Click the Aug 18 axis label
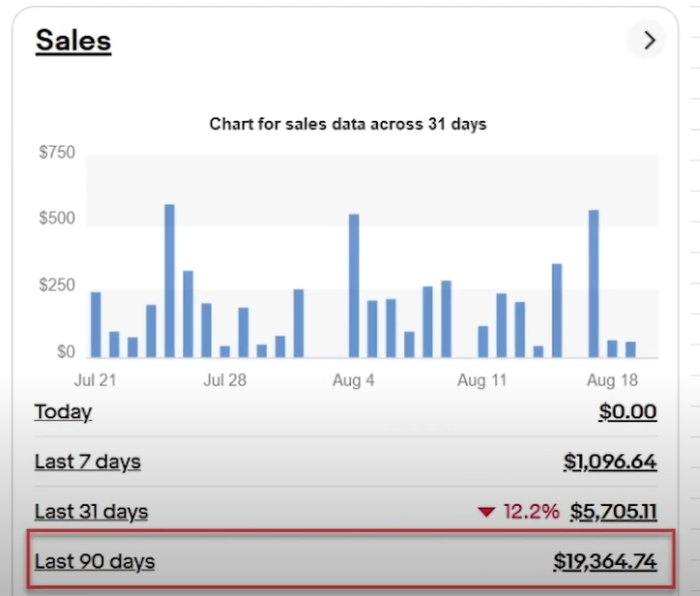 point(612,380)
